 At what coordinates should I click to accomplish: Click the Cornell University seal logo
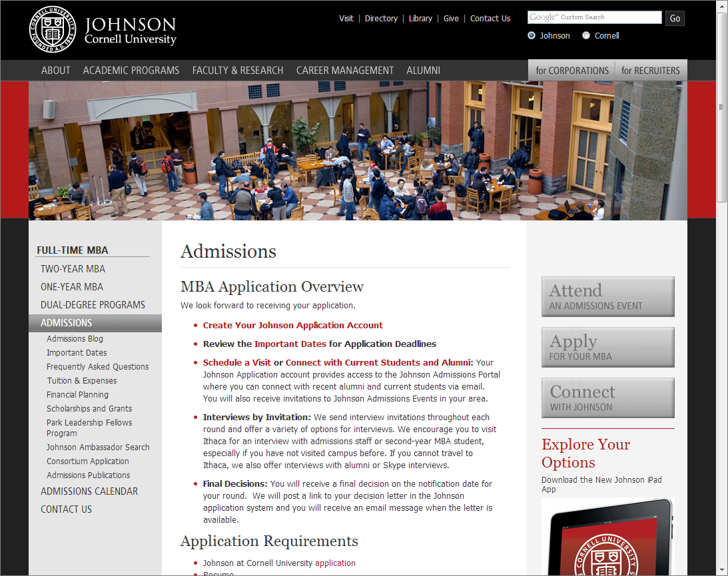(53, 29)
